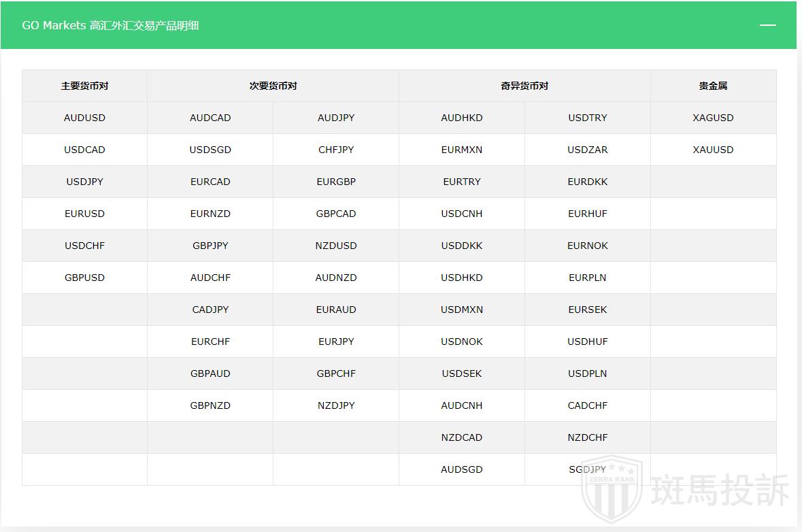Click the USDJPY cell

84,182
